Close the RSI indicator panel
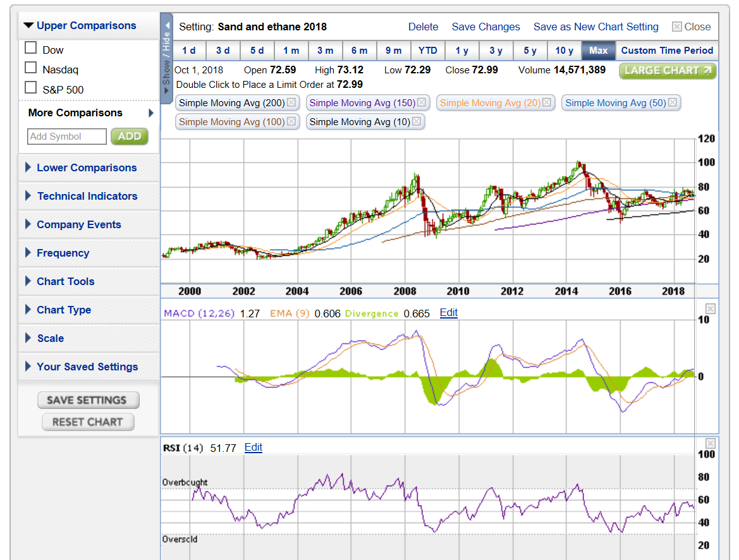Screen dimensions: 739x560 pyautogui.click(x=710, y=442)
